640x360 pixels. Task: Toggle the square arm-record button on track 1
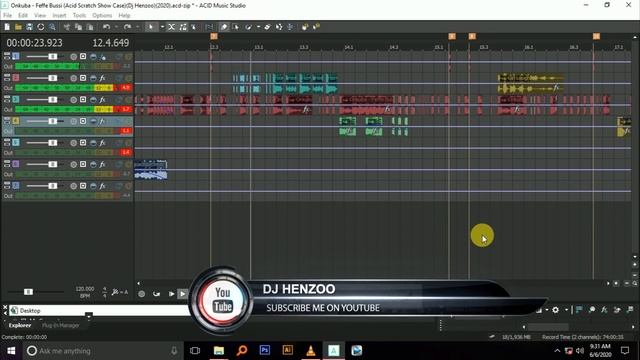coord(83,56)
